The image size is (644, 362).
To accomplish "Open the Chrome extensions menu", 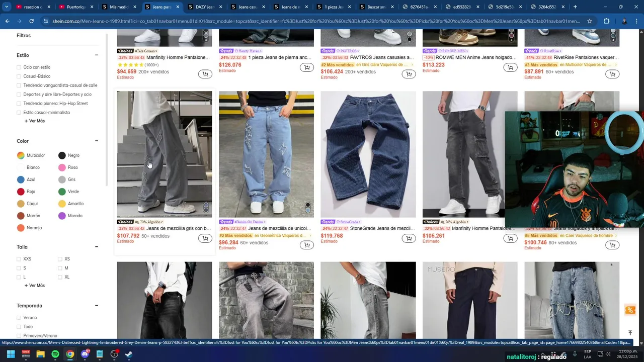I will click(x=606, y=21).
